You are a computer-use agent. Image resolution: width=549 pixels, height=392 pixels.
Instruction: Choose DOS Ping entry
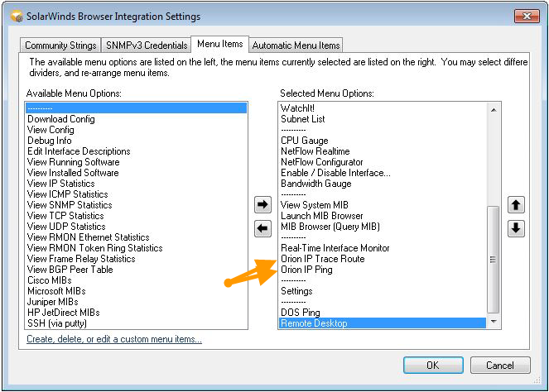(383, 313)
